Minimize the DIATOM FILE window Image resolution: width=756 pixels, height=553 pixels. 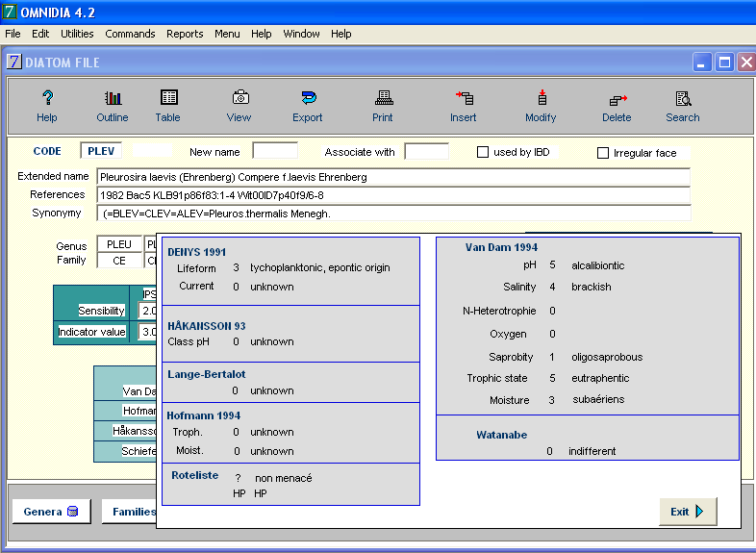pyautogui.click(x=702, y=63)
